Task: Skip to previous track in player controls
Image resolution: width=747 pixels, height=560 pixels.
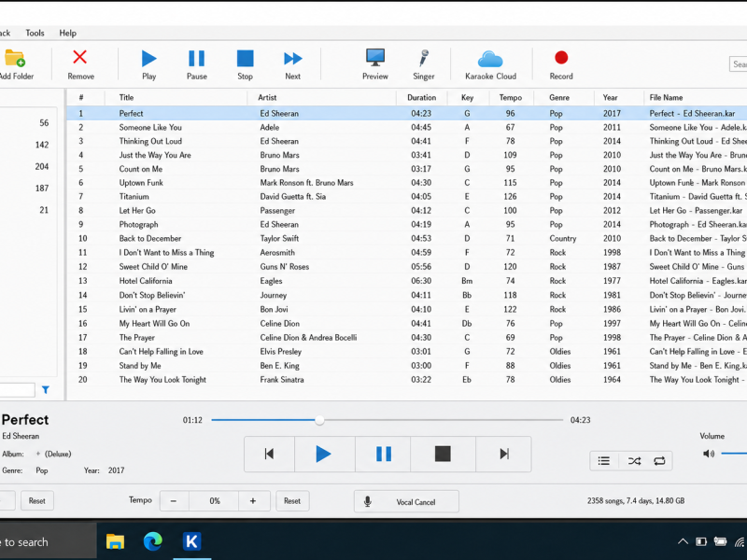Action: click(269, 454)
